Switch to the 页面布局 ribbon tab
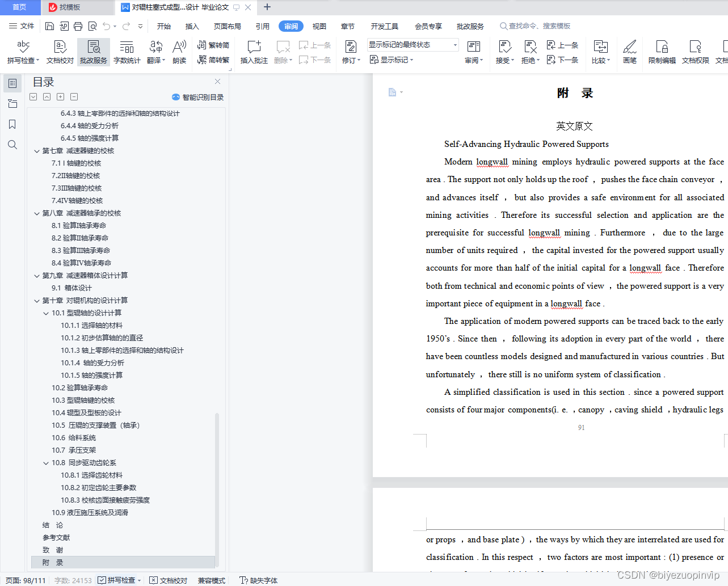 coord(228,26)
